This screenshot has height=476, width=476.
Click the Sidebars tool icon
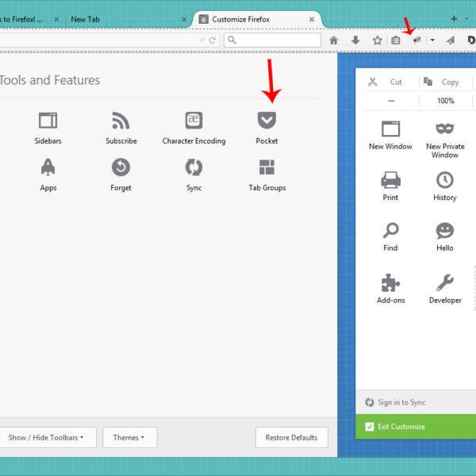[x=48, y=121]
